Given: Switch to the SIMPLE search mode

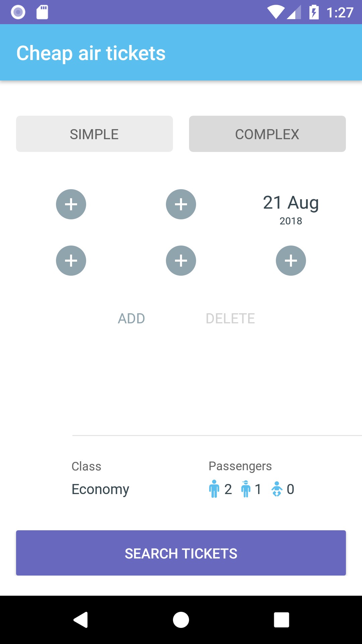Looking at the screenshot, I should [x=95, y=134].
